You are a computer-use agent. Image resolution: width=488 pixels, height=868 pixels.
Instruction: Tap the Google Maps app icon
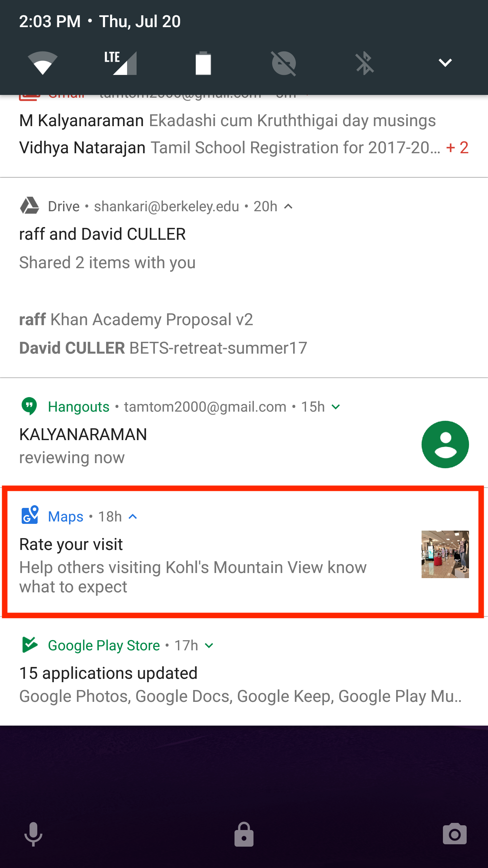click(x=30, y=515)
